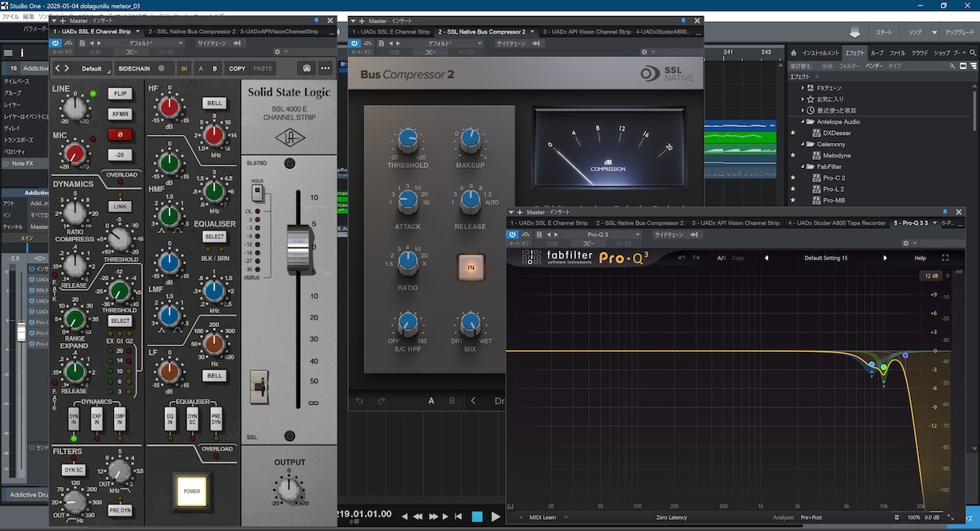980x531 pixels.
Task: Go to previous preset in SSL E Channel Strip
Action: coord(57,68)
